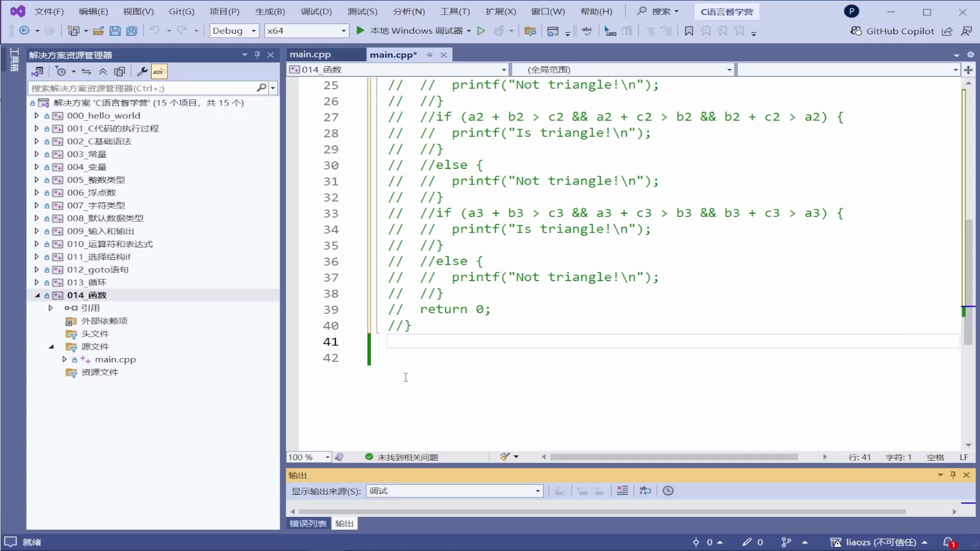980x551 pixels.
Task: Open the 调试(D) menu
Action: (x=316, y=11)
